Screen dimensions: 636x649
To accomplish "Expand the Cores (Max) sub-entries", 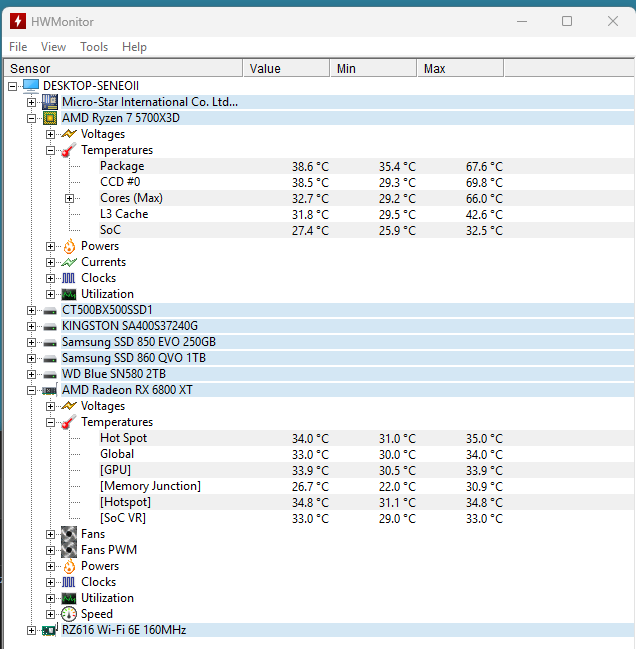I will [70, 198].
